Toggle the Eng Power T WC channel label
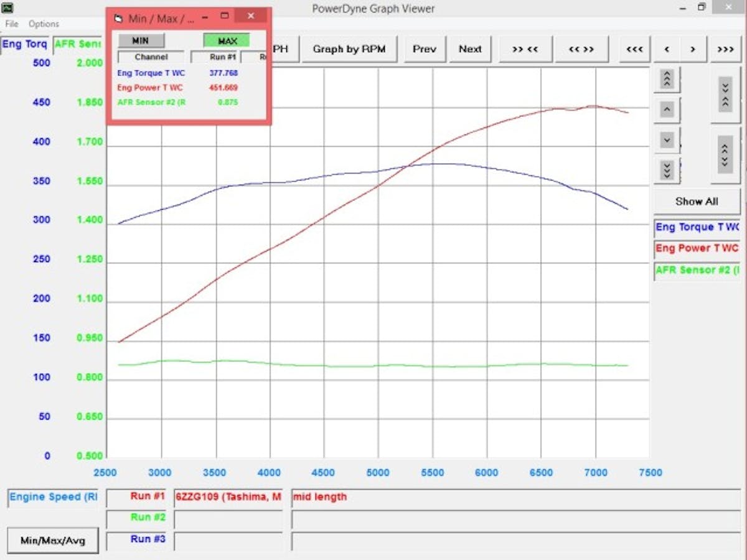This screenshot has height=560, width=747. (697, 248)
